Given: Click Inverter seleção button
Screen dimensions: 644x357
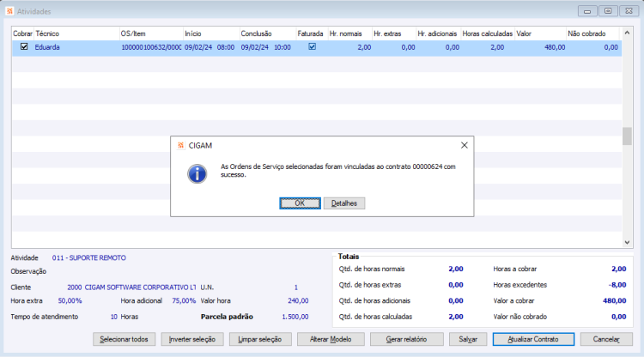Looking at the screenshot, I should [192, 339].
